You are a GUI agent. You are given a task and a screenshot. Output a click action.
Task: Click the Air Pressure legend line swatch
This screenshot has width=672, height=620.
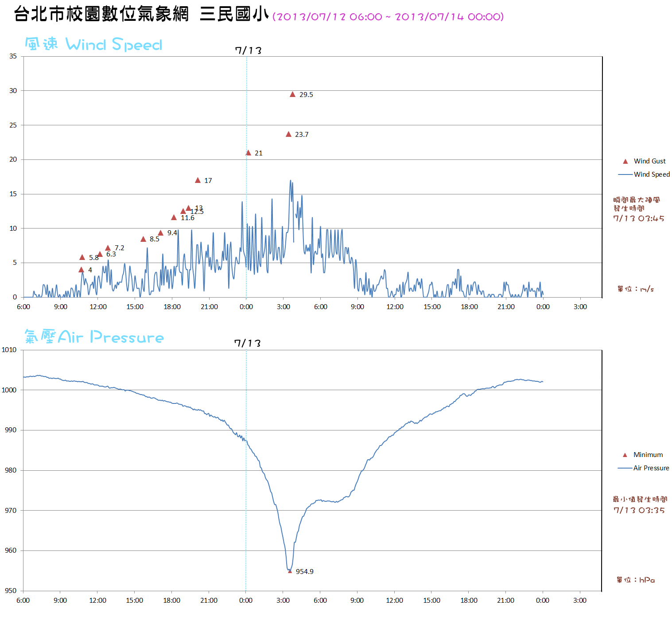625,468
